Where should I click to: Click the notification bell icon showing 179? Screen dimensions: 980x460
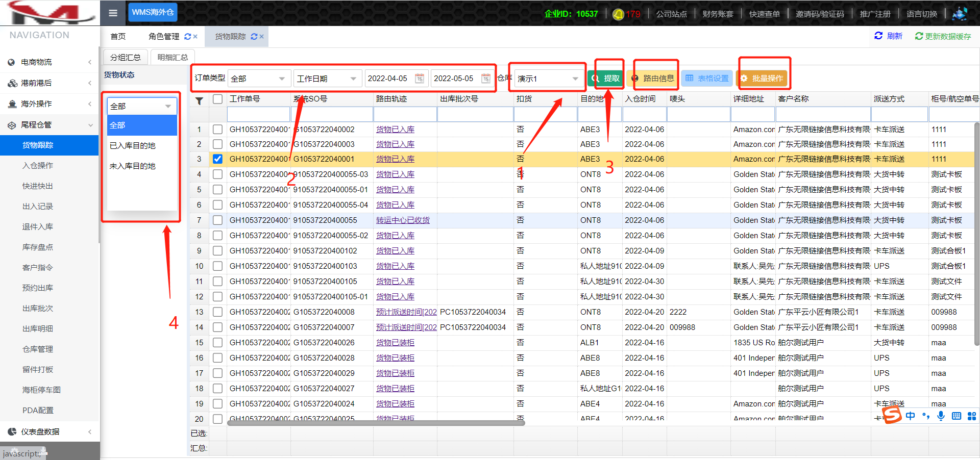618,14
